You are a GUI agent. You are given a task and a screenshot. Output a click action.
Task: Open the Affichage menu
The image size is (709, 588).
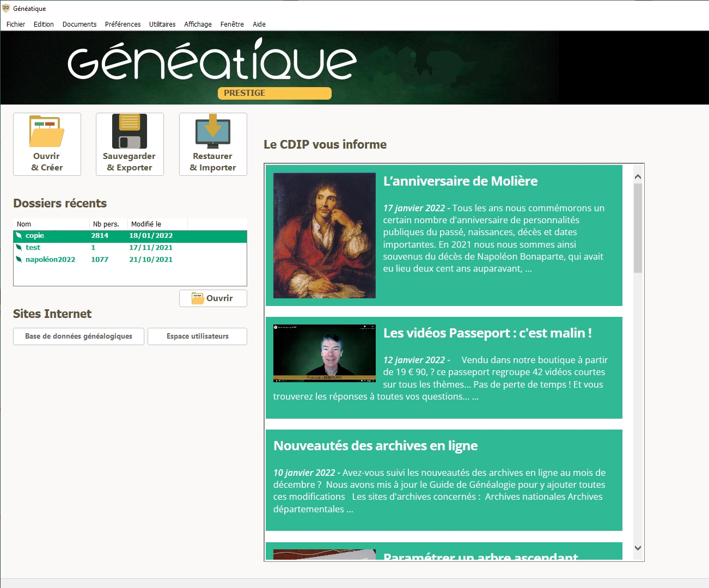coord(198,24)
